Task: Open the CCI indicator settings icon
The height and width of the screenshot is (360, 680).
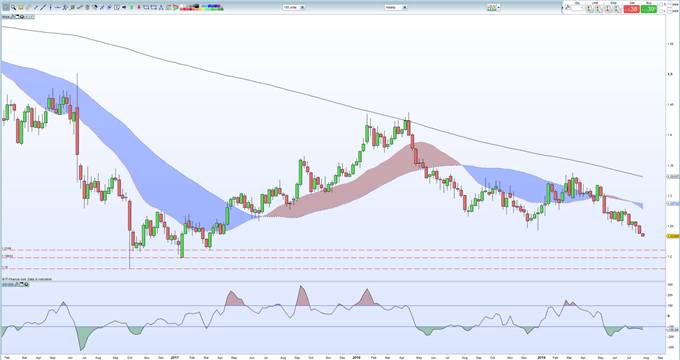Action: tap(16, 284)
